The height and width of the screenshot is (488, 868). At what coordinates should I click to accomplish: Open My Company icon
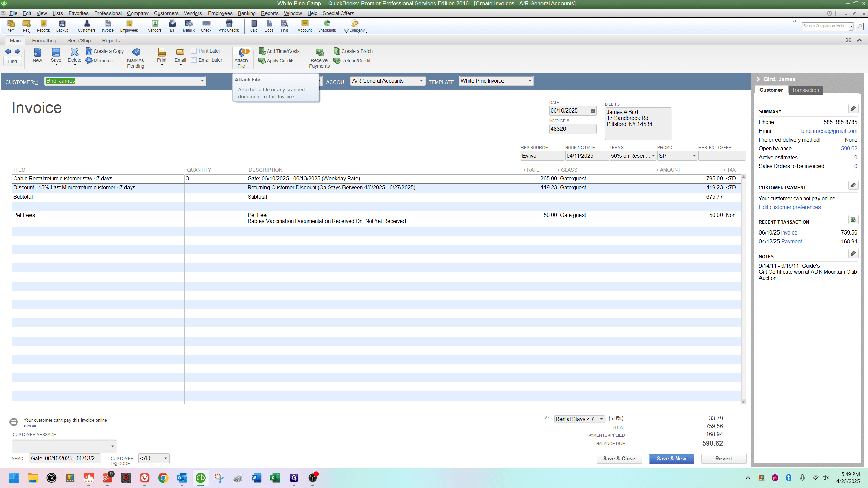pyautogui.click(x=354, y=26)
